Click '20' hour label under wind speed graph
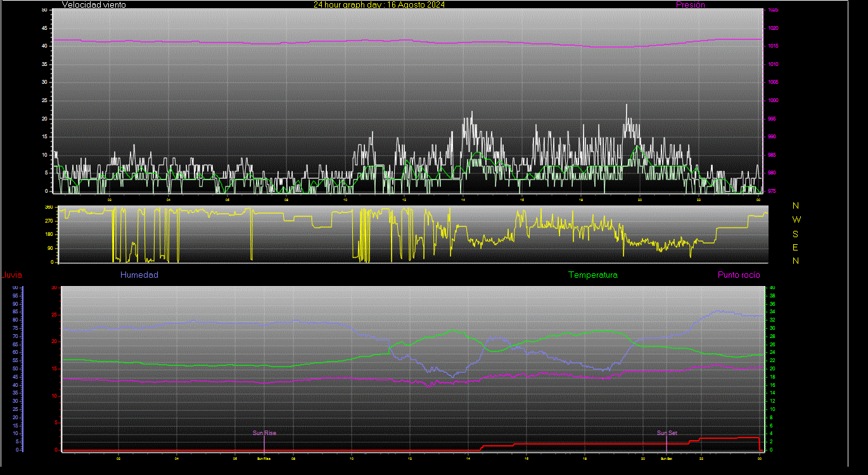The width and height of the screenshot is (868, 475). (640, 199)
